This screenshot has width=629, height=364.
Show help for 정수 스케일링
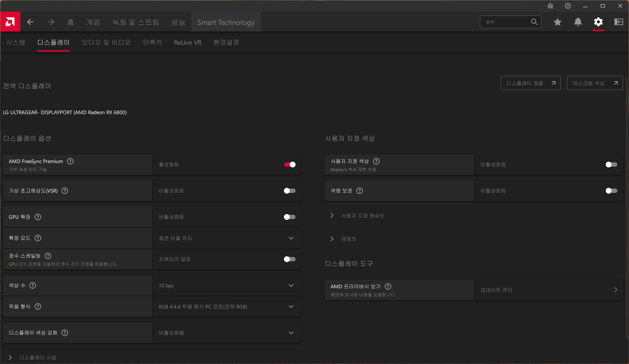tap(48, 256)
